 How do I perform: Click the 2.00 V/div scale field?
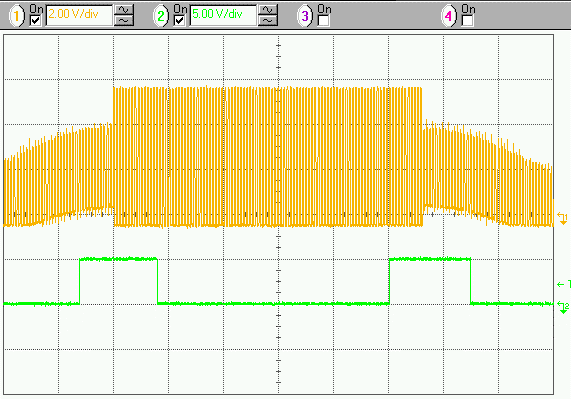pyautogui.click(x=79, y=15)
